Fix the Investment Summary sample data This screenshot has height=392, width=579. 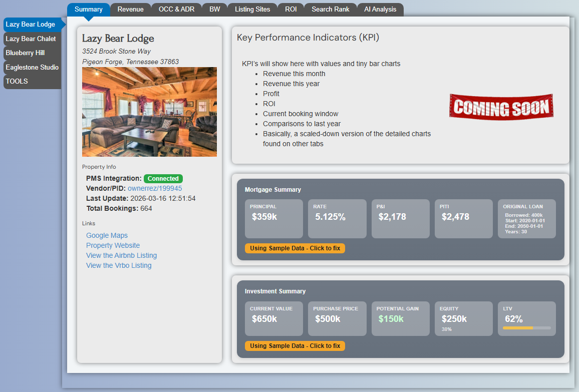[295, 345]
